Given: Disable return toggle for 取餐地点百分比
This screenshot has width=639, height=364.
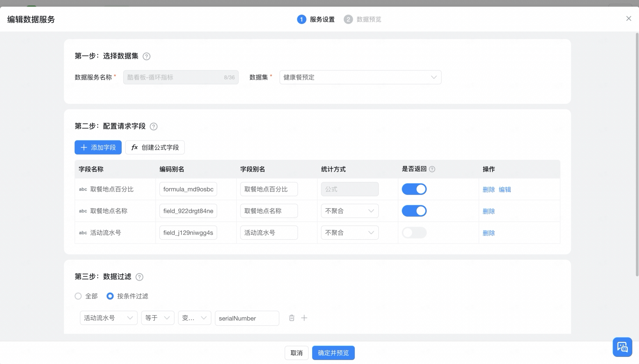Looking at the screenshot, I should click(x=414, y=189).
